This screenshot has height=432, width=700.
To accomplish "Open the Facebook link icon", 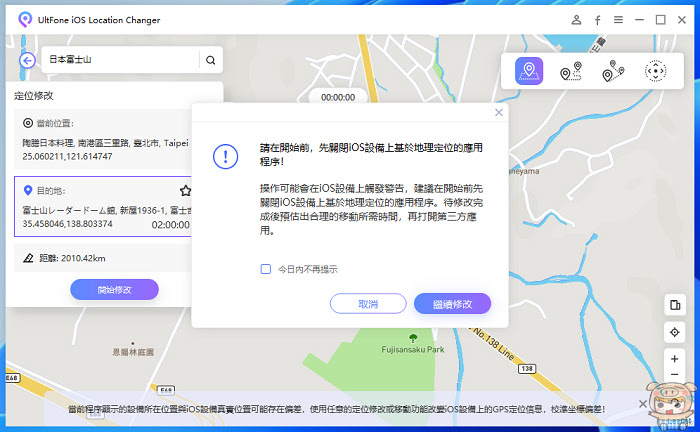I will tap(597, 20).
